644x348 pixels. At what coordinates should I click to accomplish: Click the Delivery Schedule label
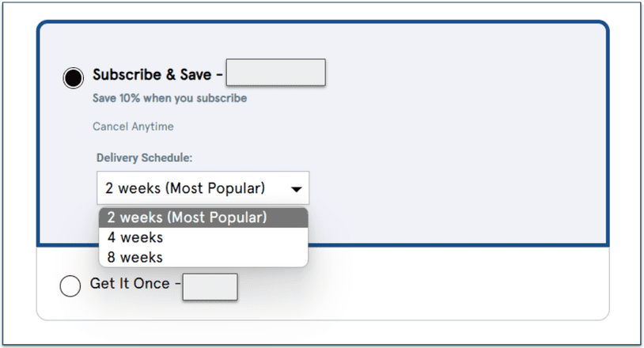pos(145,157)
